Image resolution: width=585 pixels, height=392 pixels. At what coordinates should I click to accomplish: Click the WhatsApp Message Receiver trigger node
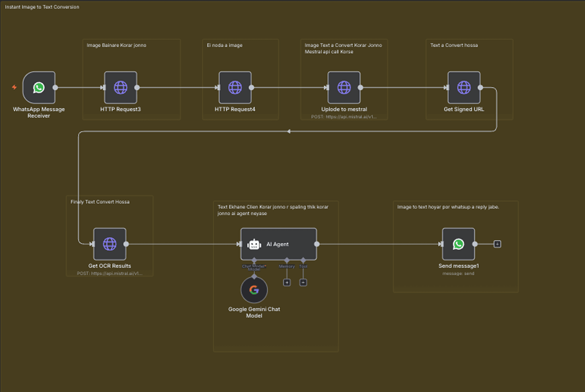(39, 88)
